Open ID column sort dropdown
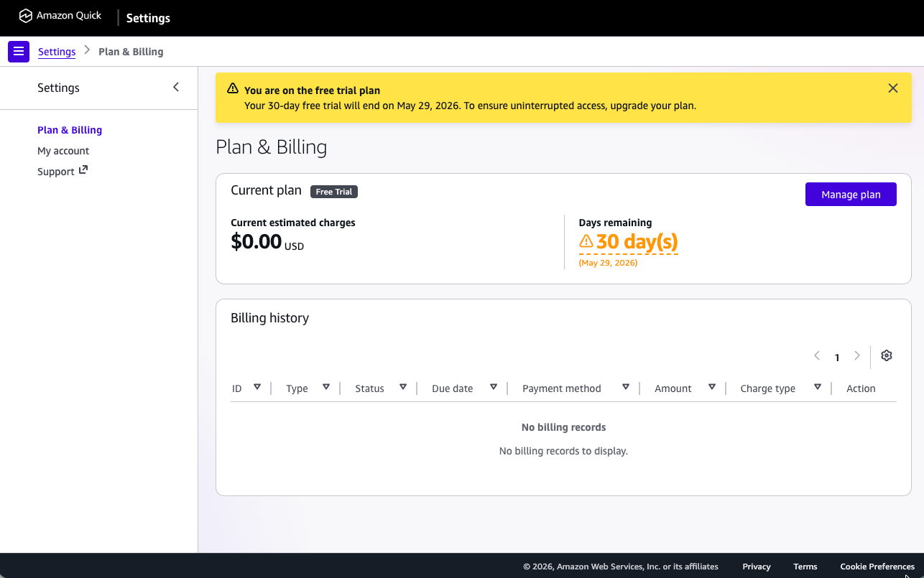Screen dimensions: 924x578 click(x=257, y=388)
